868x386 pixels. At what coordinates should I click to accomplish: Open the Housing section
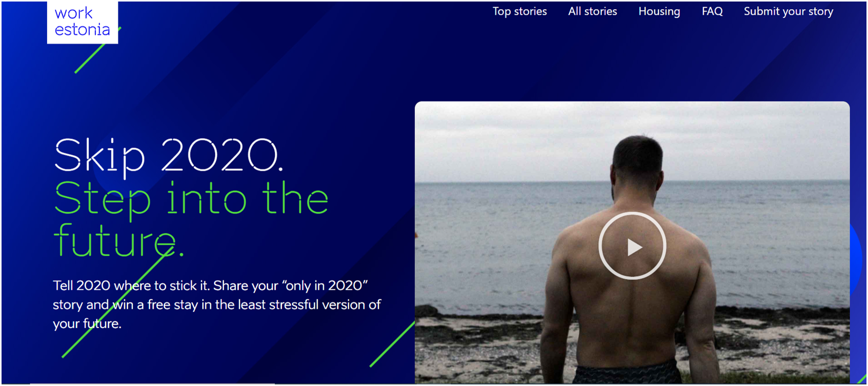659,11
